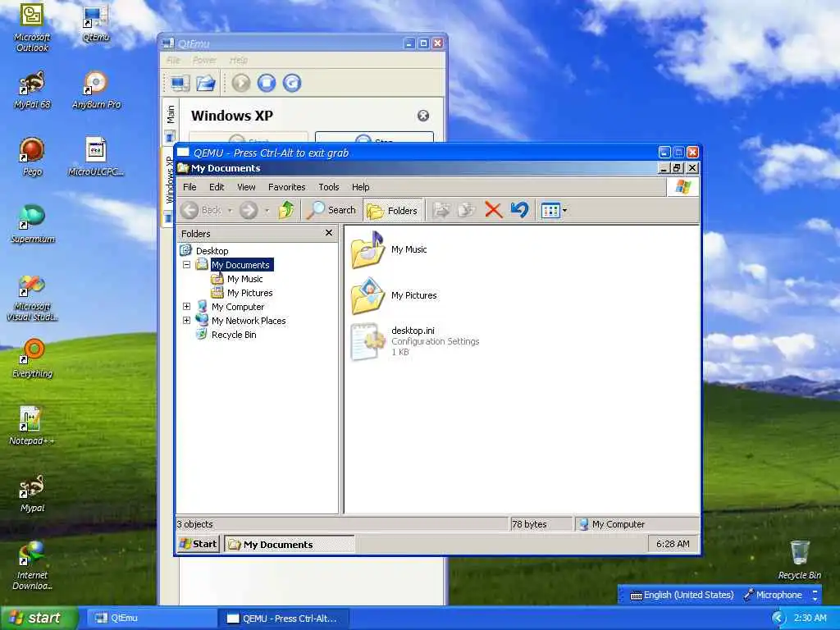Viewport: 840px width, 630px height.
Task: Select the My Music folder icon
Action: point(367,249)
